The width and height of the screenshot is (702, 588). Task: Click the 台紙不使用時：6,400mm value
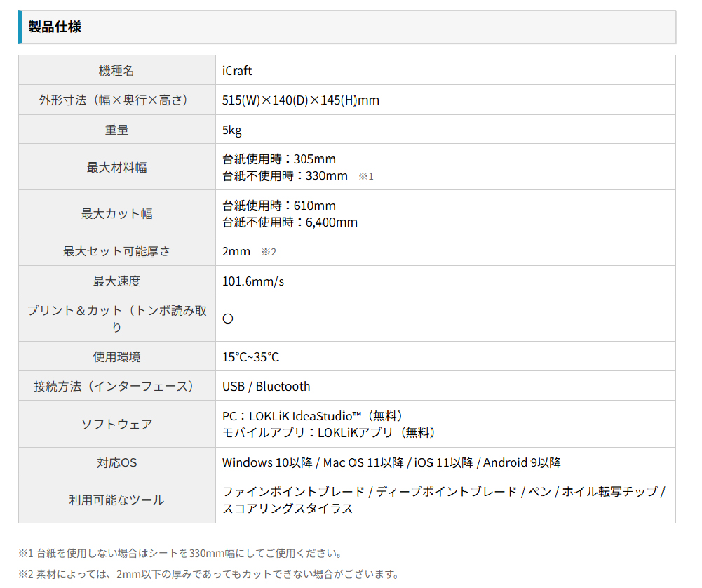click(x=290, y=222)
